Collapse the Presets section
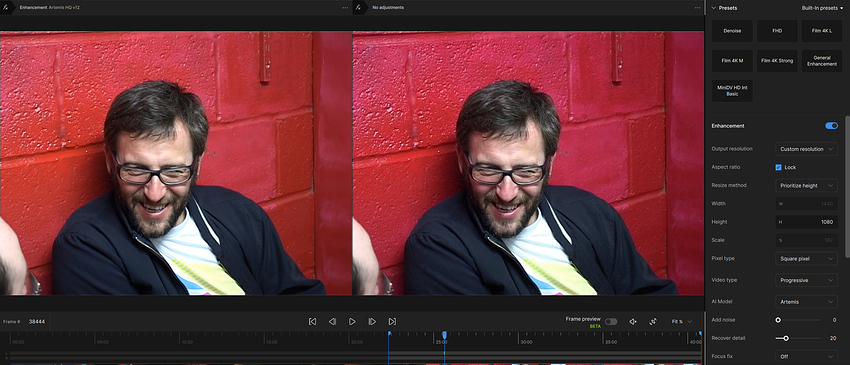Screen dimensions: 850x365 pyautogui.click(x=713, y=8)
